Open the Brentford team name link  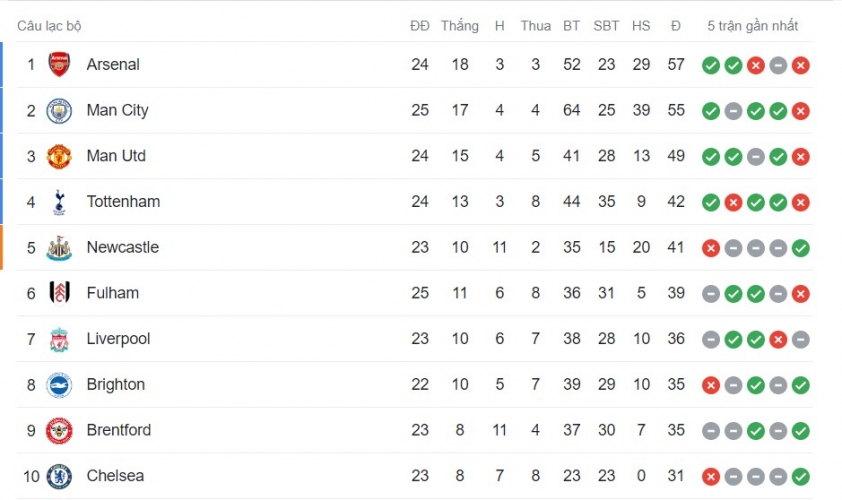119,430
